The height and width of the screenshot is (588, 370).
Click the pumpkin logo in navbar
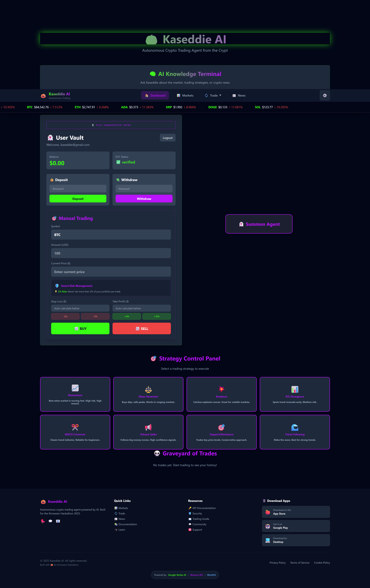coord(43,96)
